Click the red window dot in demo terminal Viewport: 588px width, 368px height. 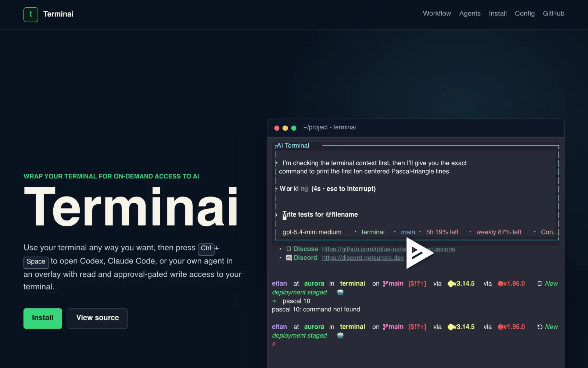click(277, 128)
